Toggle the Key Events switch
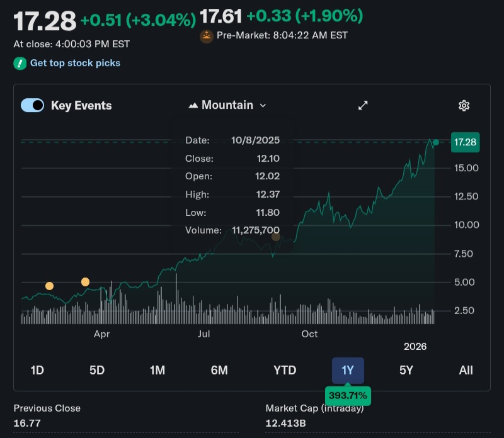504x438 pixels. pos(33,105)
